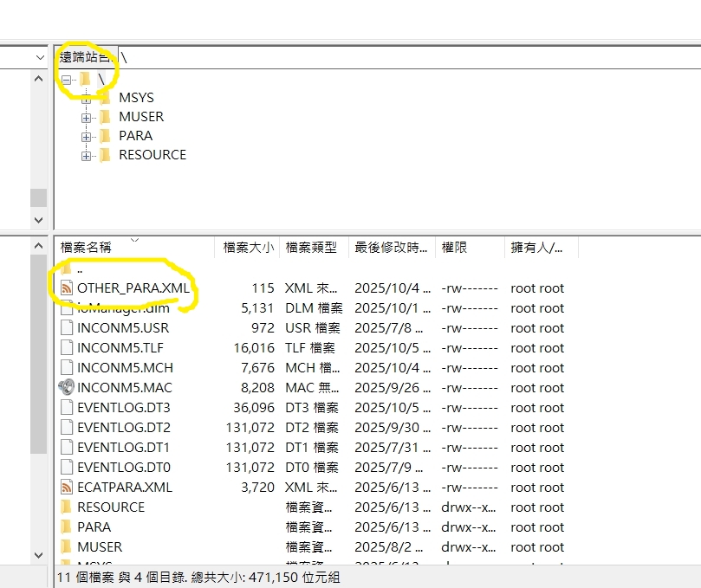Expand the PARA folder in remote tree
The image size is (701, 588).
pyautogui.click(x=86, y=136)
